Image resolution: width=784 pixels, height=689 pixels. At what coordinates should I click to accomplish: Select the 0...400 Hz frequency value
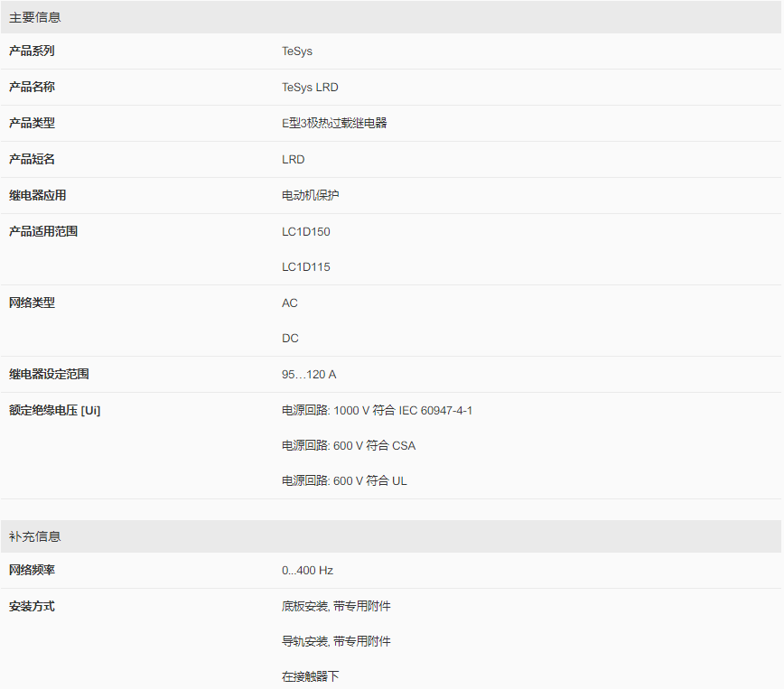click(307, 571)
